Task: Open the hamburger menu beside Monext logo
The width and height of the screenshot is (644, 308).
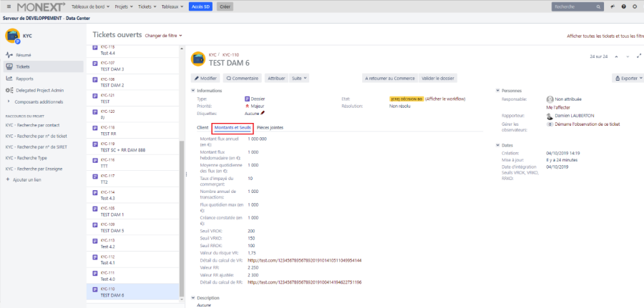Action: click(x=8, y=6)
